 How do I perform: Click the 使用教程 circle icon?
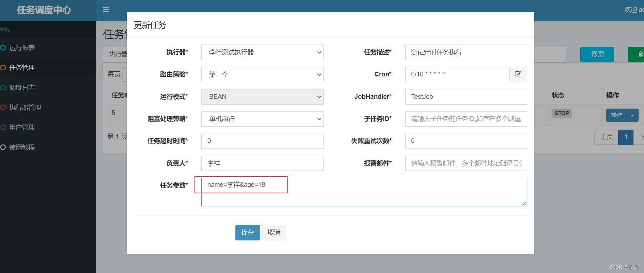point(3,147)
